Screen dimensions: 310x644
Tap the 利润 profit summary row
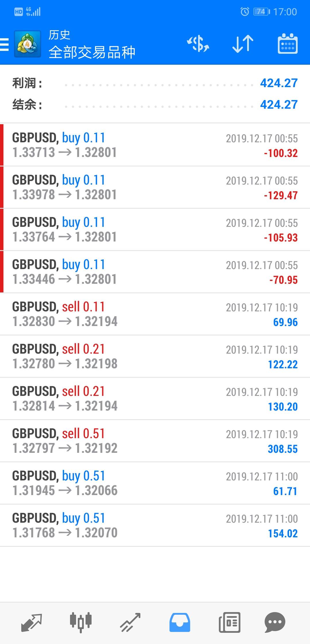(155, 83)
